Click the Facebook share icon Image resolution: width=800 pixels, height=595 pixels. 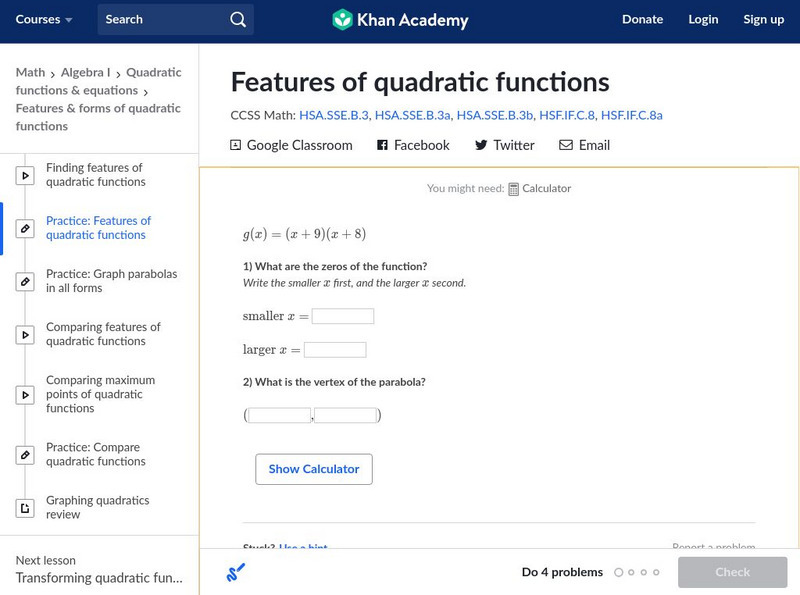pyautogui.click(x=382, y=145)
